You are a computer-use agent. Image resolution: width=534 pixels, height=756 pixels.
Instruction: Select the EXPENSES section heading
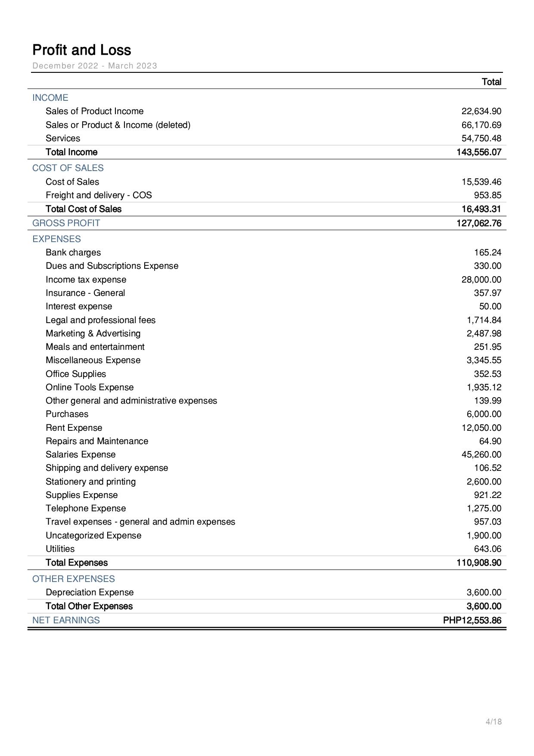(56, 239)
